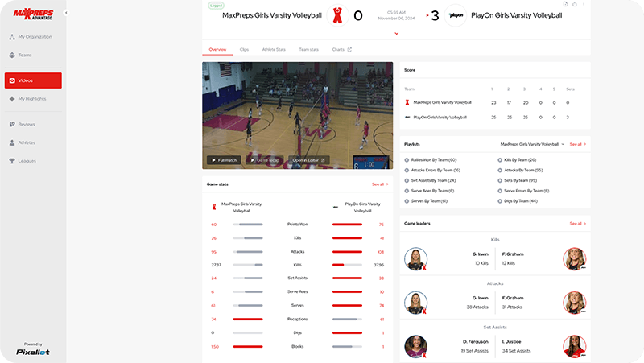Click PlayOn Points Won red bar

click(x=347, y=225)
